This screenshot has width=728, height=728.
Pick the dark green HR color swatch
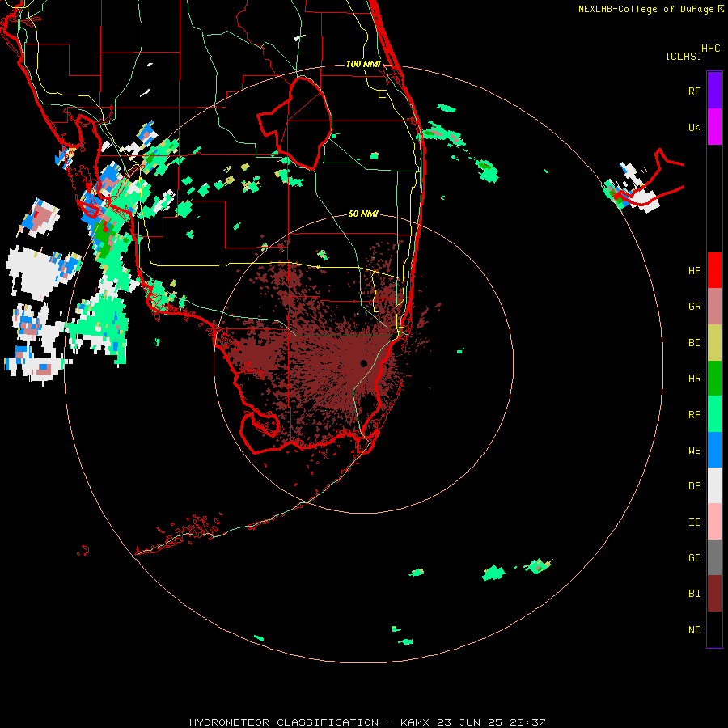point(714,379)
